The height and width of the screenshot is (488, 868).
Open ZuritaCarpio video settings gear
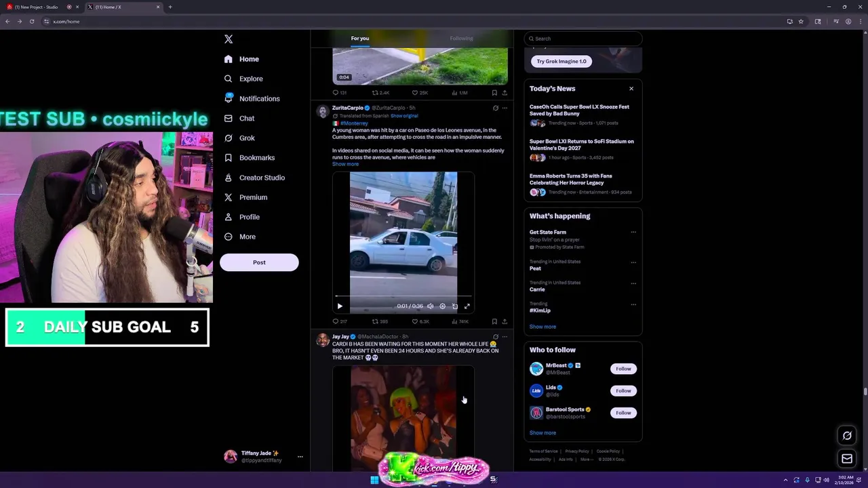click(442, 306)
